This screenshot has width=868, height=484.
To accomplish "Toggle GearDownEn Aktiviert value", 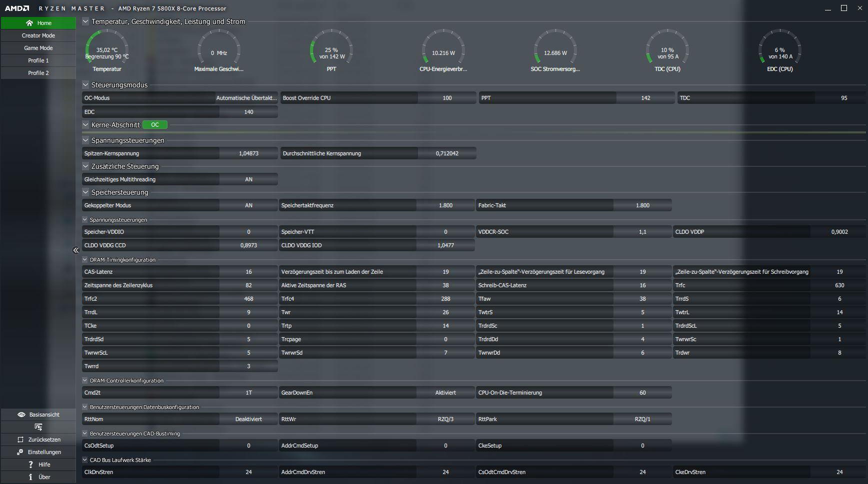I will pos(445,393).
